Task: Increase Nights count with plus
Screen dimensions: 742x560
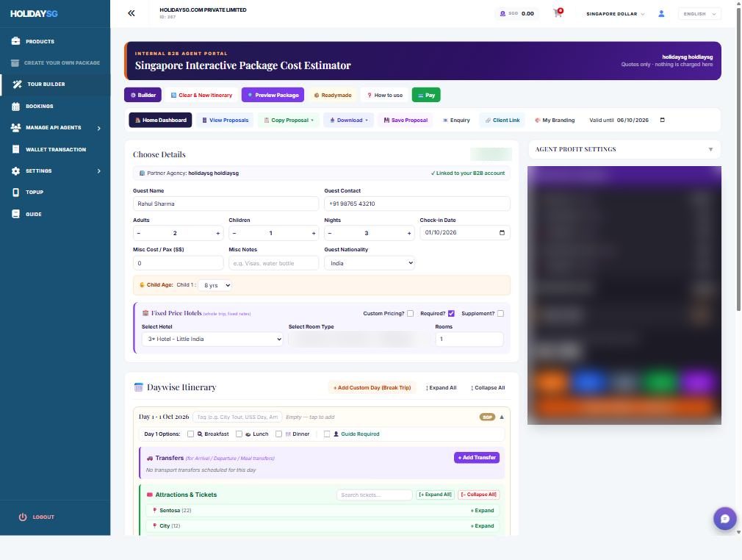Action: click(409, 233)
